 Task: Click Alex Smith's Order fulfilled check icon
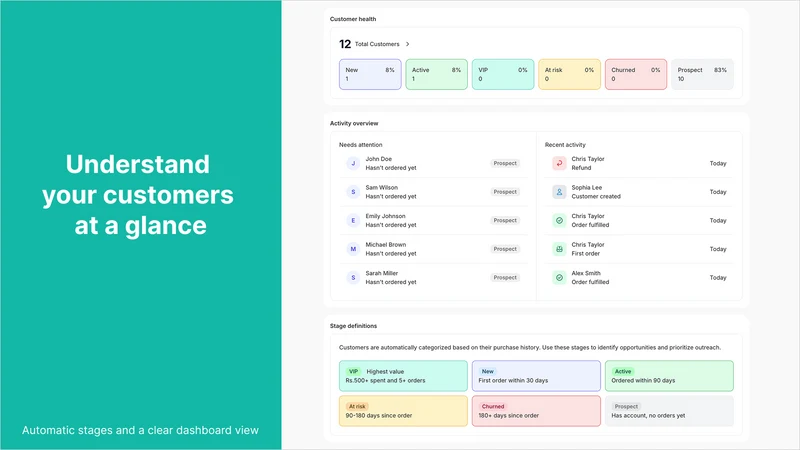(x=559, y=278)
